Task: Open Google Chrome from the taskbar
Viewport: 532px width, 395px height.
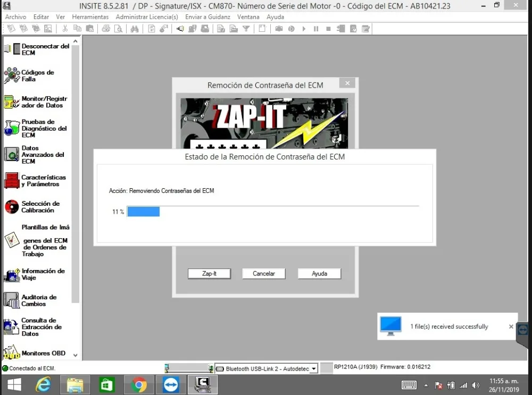Action: pyautogui.click(x=139, y=384)
